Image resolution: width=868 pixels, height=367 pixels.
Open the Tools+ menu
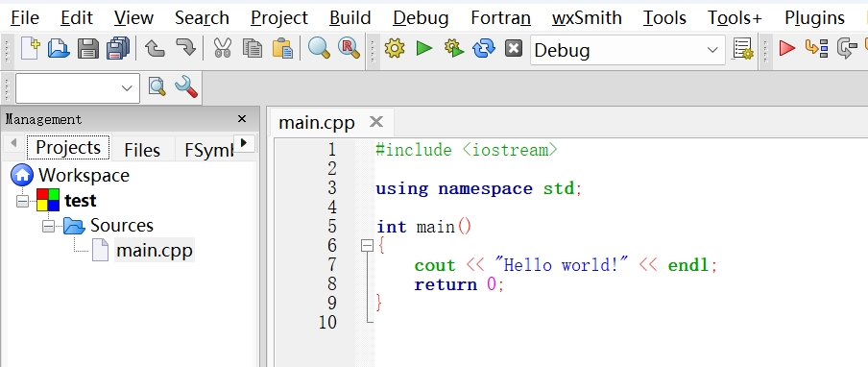[x=735, y=18]
